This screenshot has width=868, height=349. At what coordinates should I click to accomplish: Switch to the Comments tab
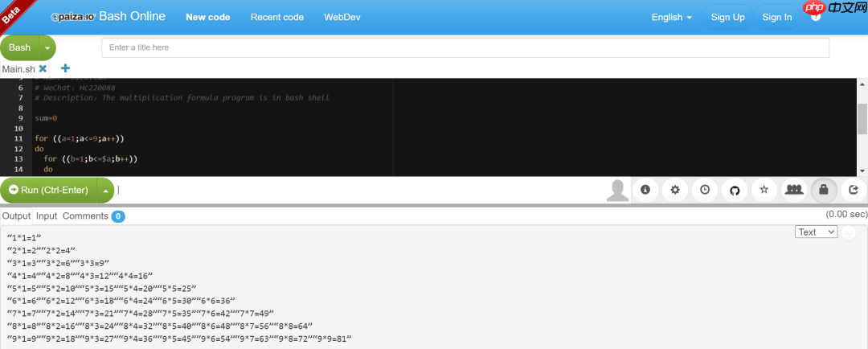click(85, 216)
